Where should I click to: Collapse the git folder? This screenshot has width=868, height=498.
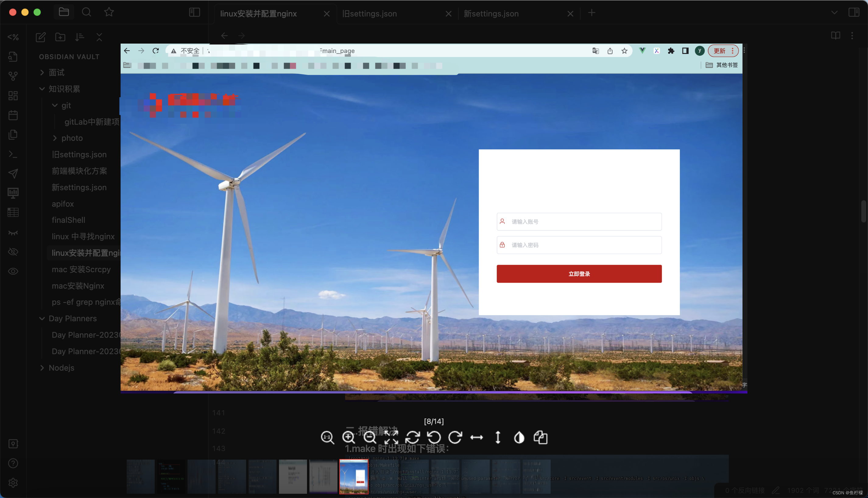click(55, 105)
